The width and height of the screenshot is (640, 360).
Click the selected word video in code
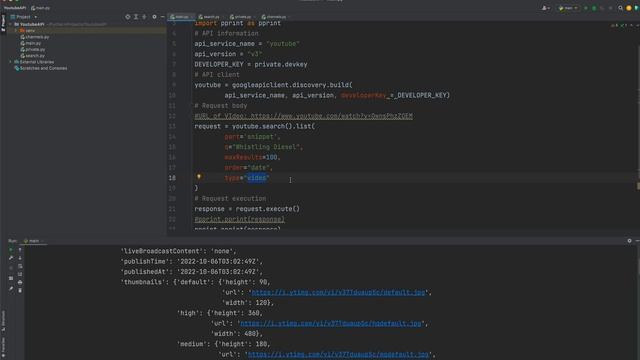(x=257, y=178)
